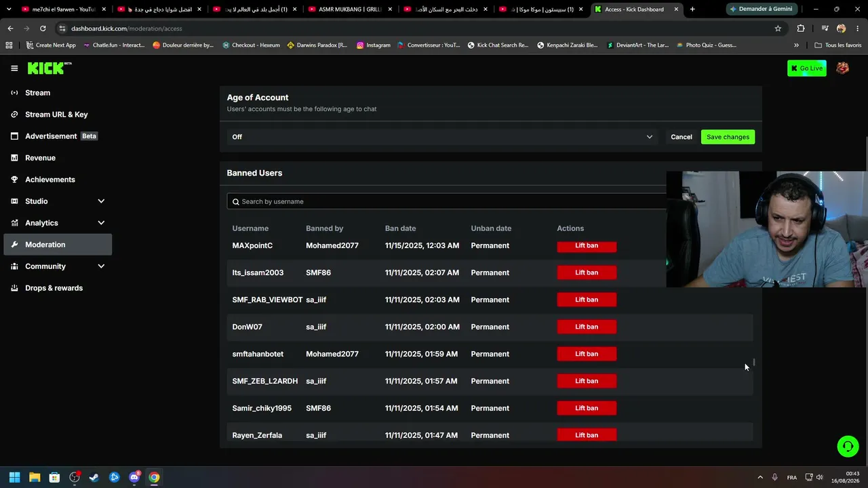Go back with the browser back arrow
Screen dimensions: 868x488
[x=10, y=28]
